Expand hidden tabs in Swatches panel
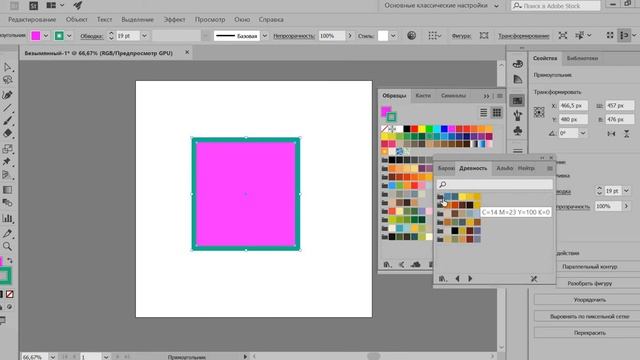The width and height of the screenshot is (640, 360). 486,96
